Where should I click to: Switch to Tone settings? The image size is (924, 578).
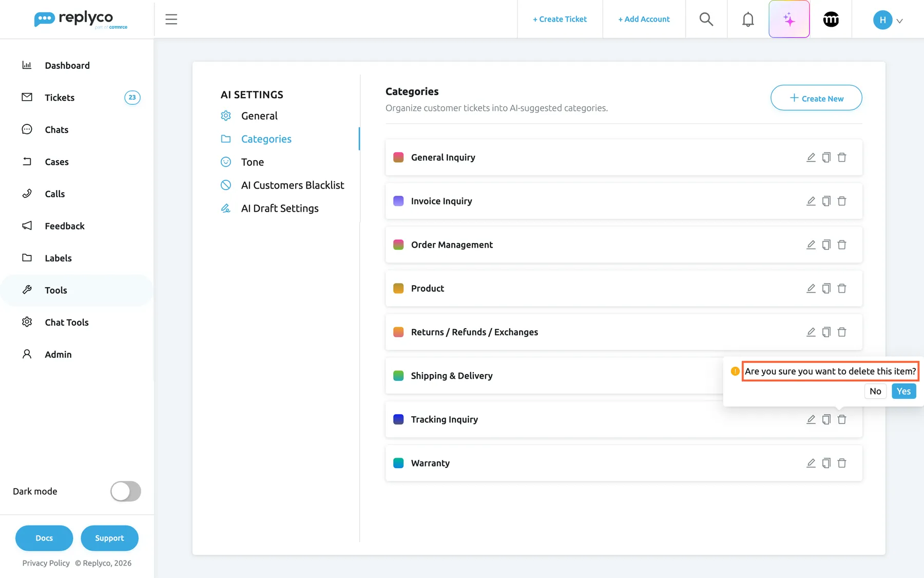pos(252,162)
